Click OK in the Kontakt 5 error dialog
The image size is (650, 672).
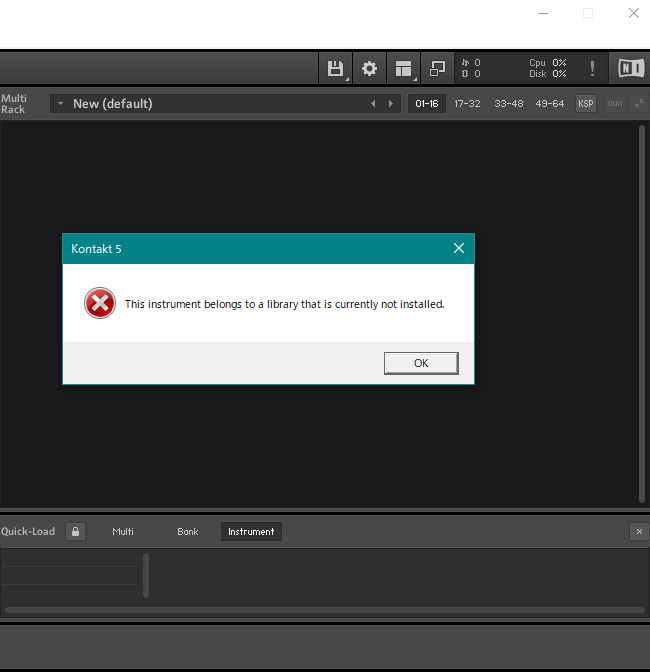click(421, 363)
